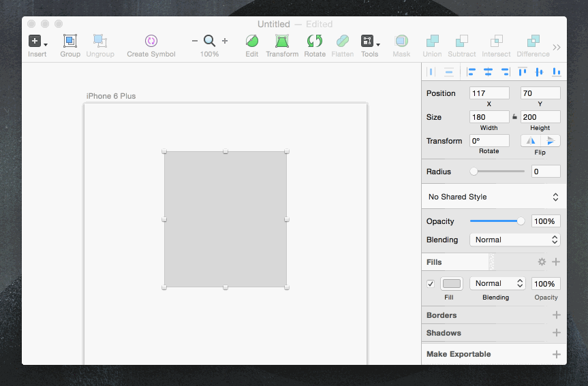Align layer to top edge
This screenshot has height=386, width=588.
tap(523, 71)
